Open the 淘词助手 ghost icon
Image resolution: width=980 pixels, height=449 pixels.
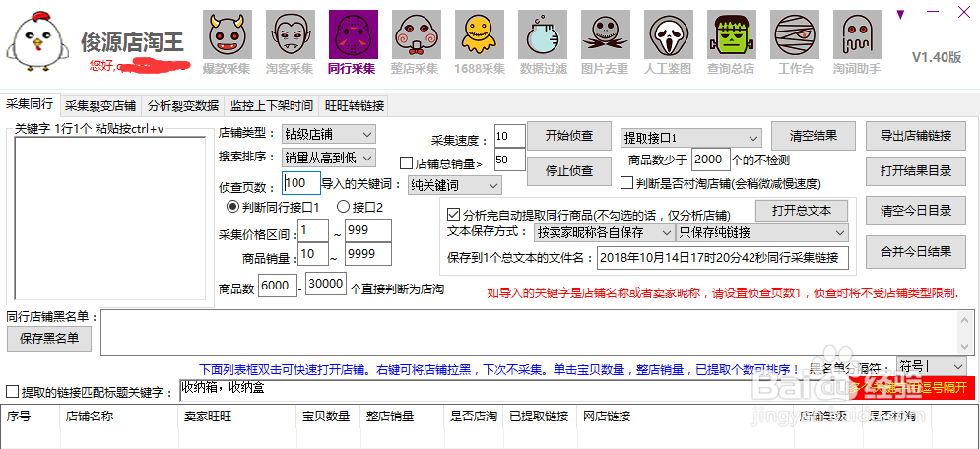click(858, 35)
